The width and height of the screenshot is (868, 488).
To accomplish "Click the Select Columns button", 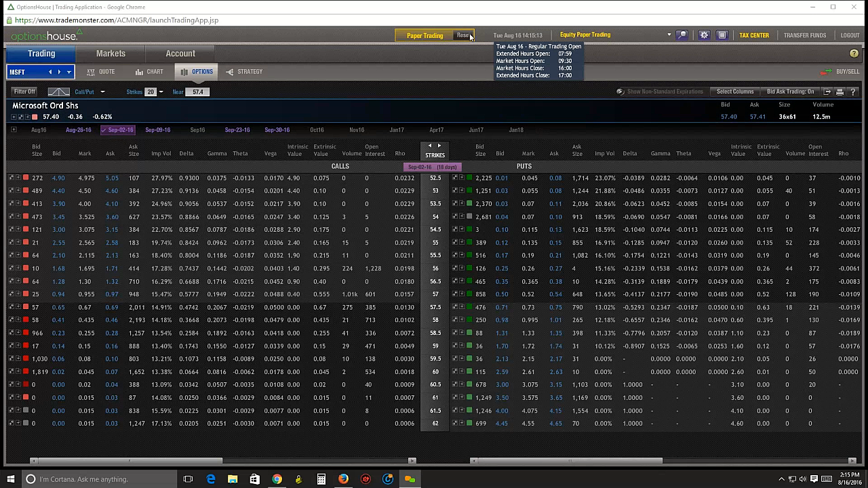I will pyautogui.click(x=735, y=92).
